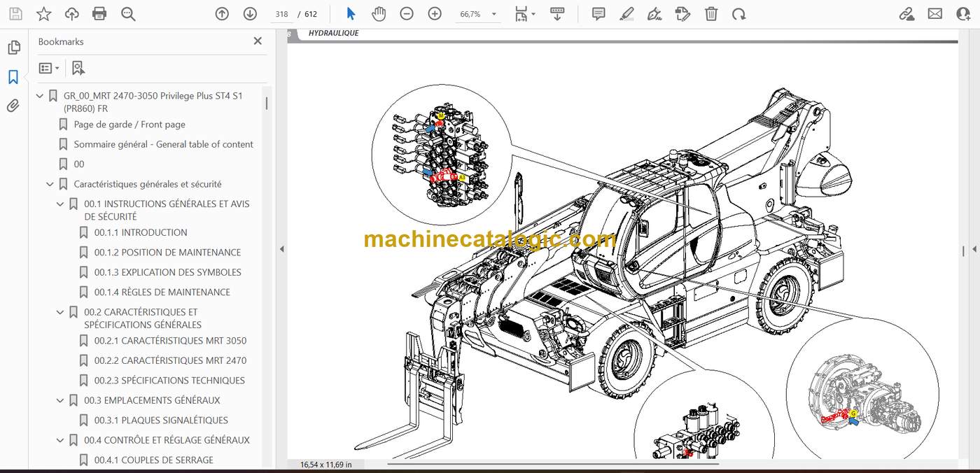Close the Bookmarks panel

(x=258, y=41)
